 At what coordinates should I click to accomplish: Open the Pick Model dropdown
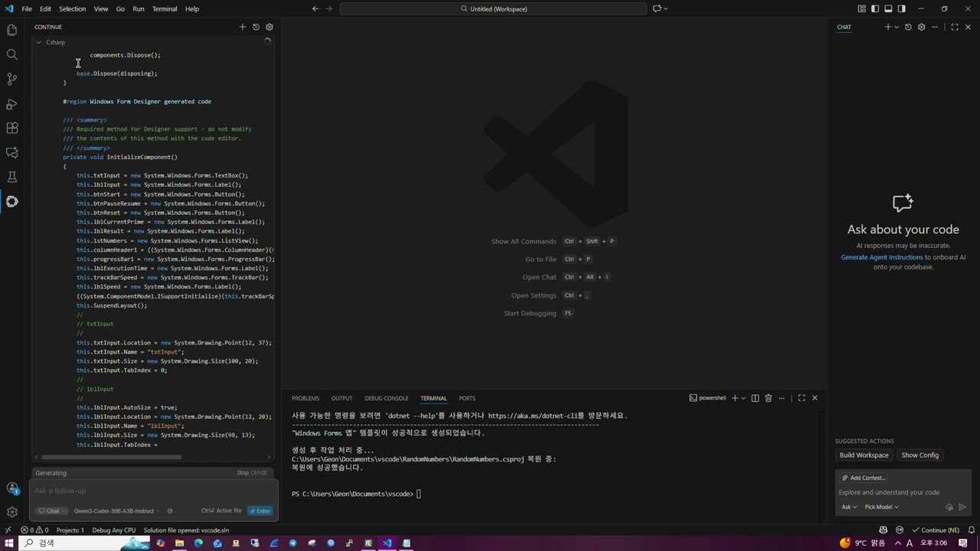tap(881, 507)
